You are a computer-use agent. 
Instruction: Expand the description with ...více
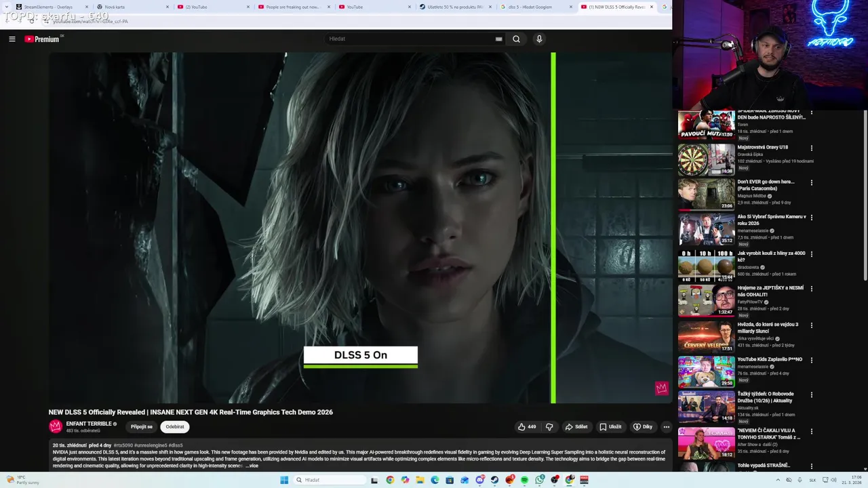252,466
